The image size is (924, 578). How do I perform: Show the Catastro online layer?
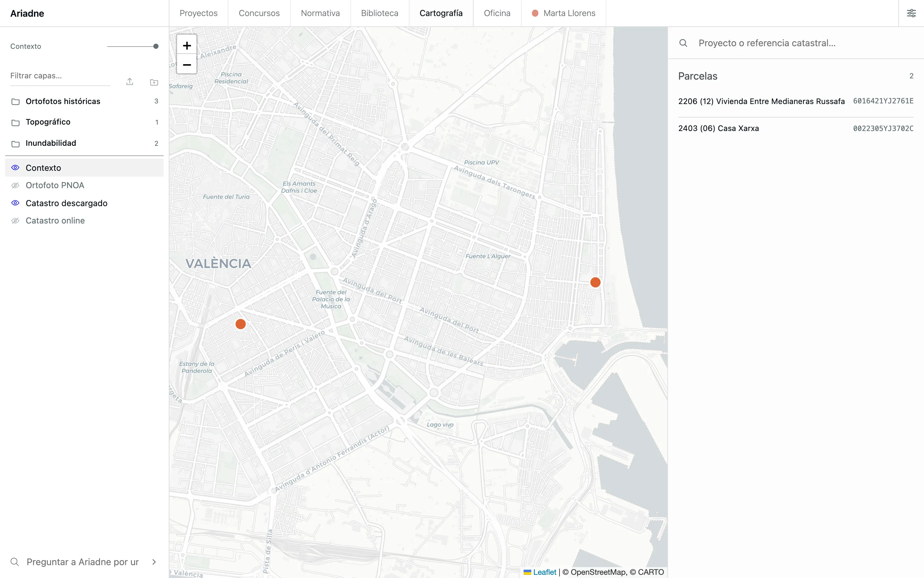click(x=15, y=221)
